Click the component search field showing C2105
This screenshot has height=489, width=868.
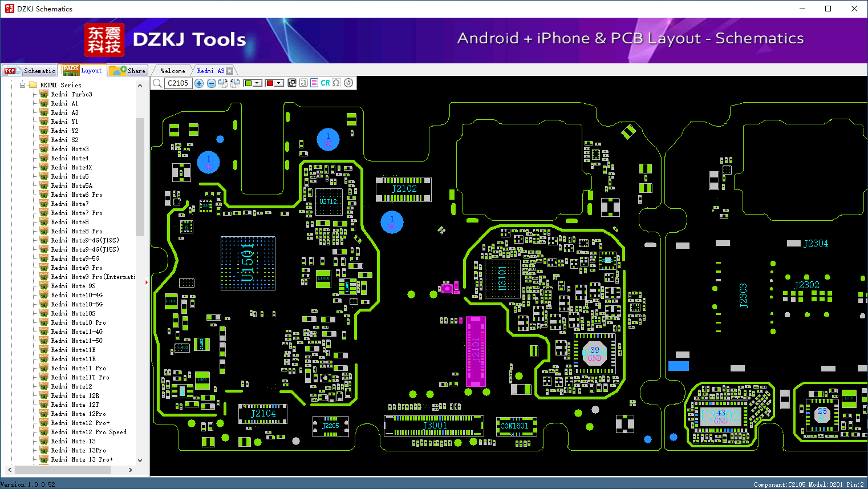178,83
